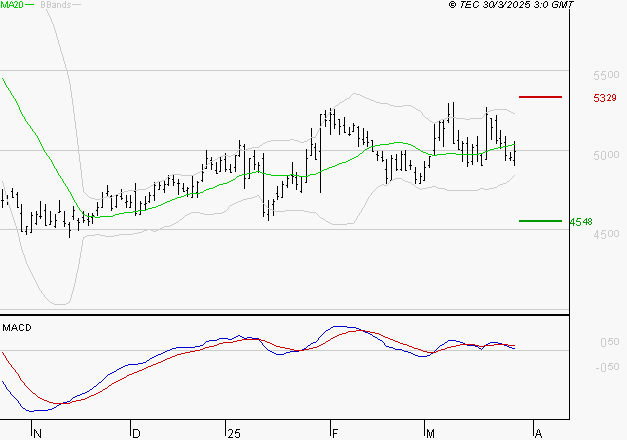
Task: Click the red resistance level line
Action: (x=540, y=97)
